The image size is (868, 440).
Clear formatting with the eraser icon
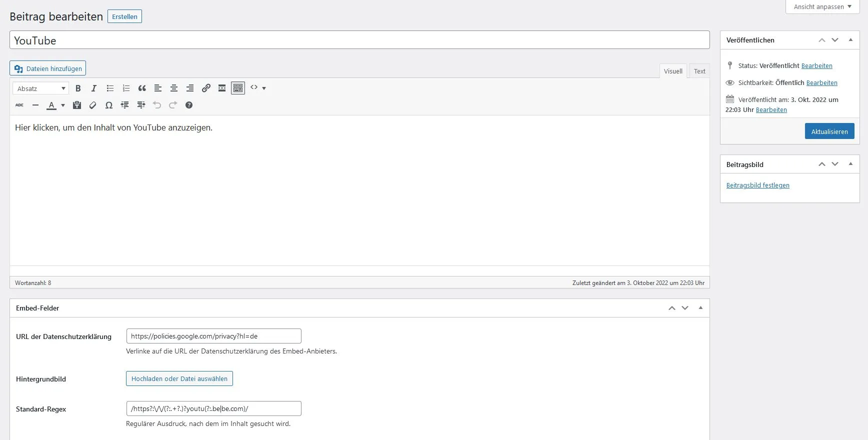coord(93,105)
